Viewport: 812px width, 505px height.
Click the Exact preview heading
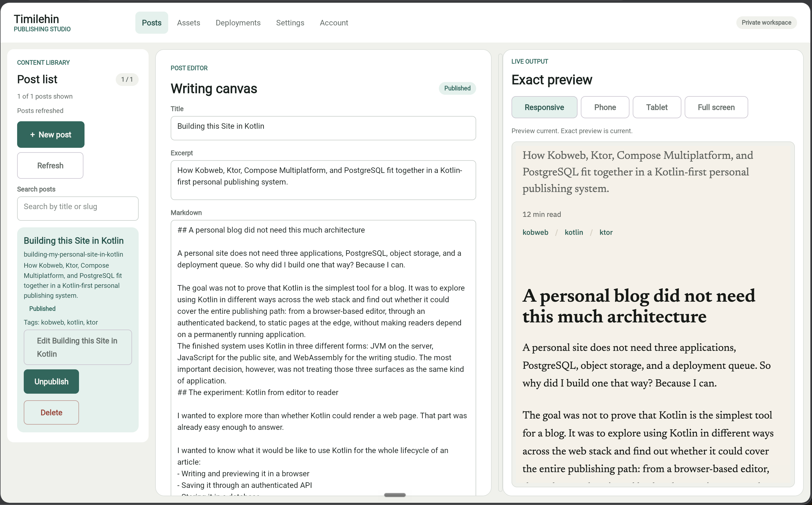pos(552,80)
